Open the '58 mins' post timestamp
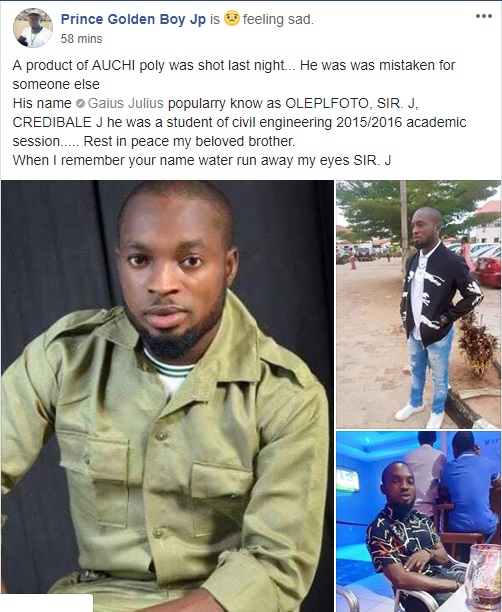This screenshot has height=612, width=502. 81,39
